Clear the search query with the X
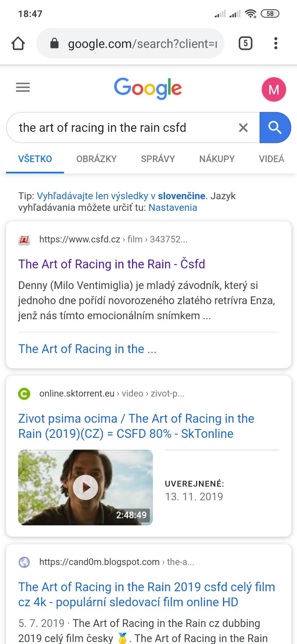The height and width of the screenshot is (644, 297). [243, 128]
